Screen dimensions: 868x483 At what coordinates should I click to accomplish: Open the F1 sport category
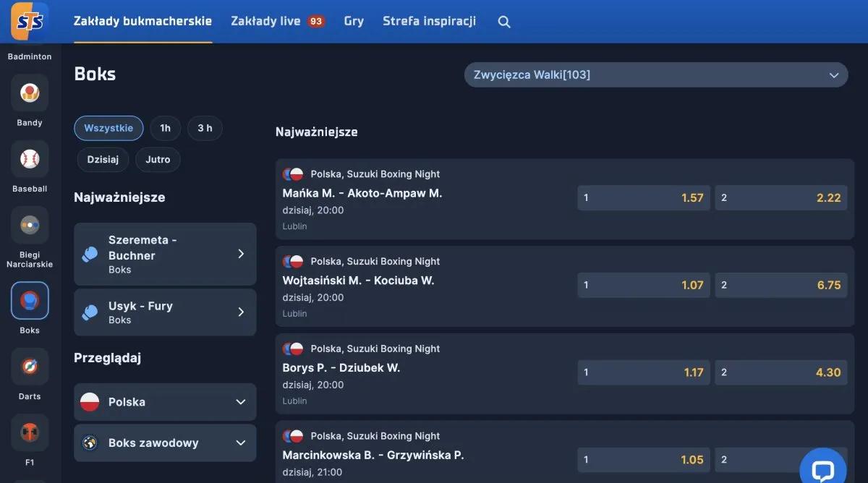(29, 432)
